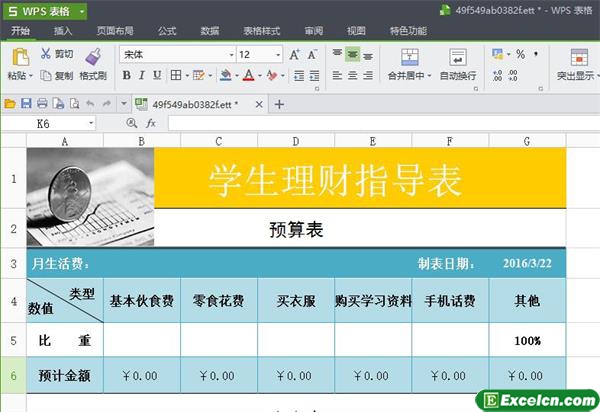Toggle underline formatting

(x=157, y=75)
